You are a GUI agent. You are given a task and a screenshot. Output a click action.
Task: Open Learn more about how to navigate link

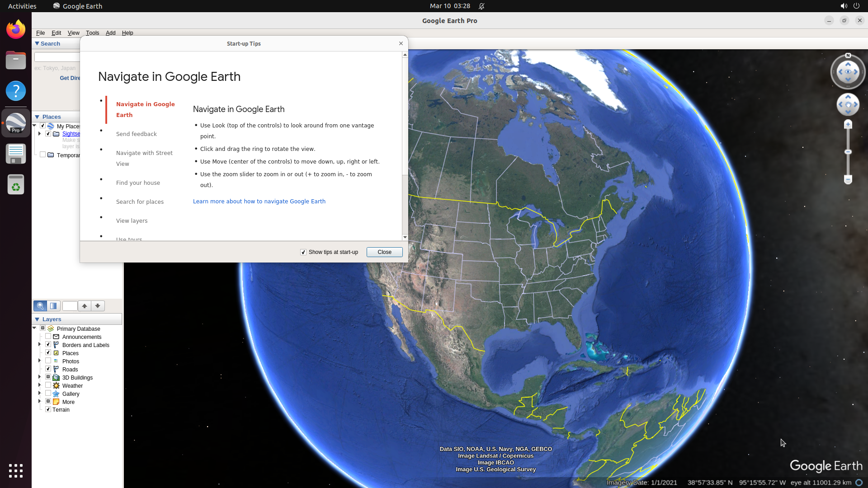[x=259, y=201]
